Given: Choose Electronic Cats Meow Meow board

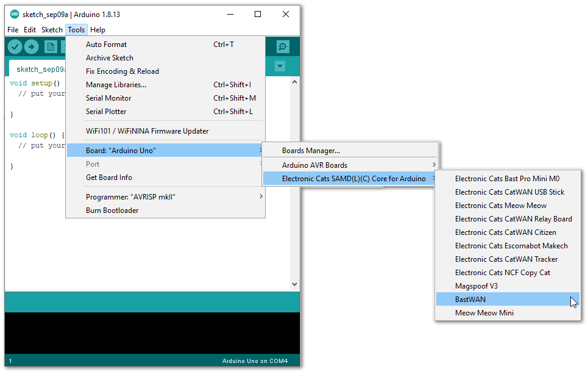Looking at the screenshot, I should pyautogui.click(x=508, y=206).
